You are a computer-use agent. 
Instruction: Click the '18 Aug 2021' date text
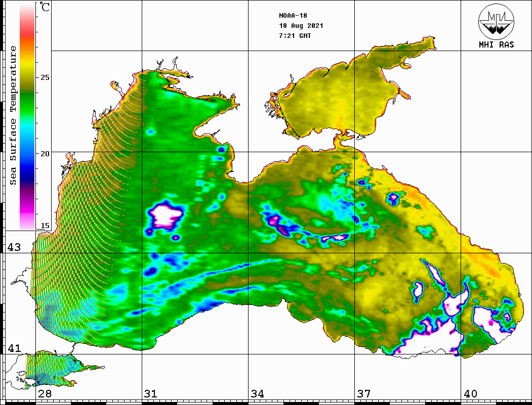[x=301, y=26]
